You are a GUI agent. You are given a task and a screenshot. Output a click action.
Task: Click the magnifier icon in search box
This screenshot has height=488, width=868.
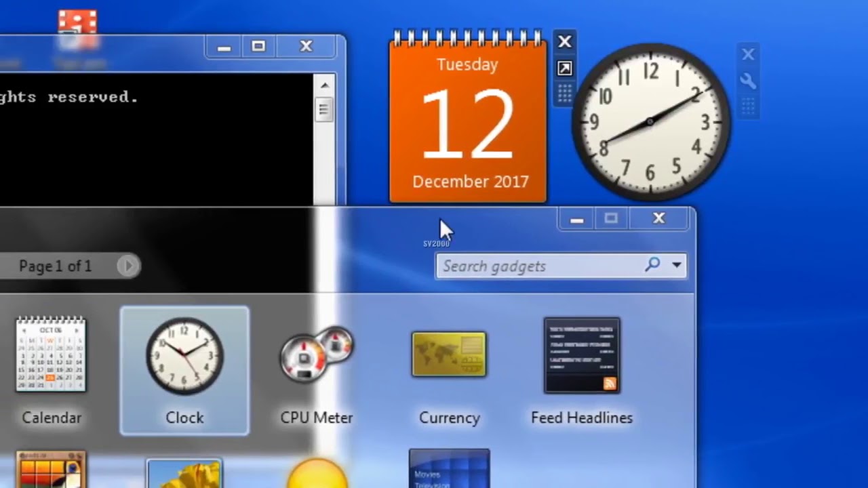click(652, 265)
